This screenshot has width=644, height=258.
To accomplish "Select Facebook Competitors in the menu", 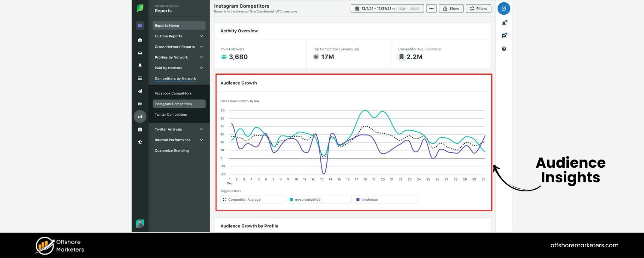I will coord(173,93).
